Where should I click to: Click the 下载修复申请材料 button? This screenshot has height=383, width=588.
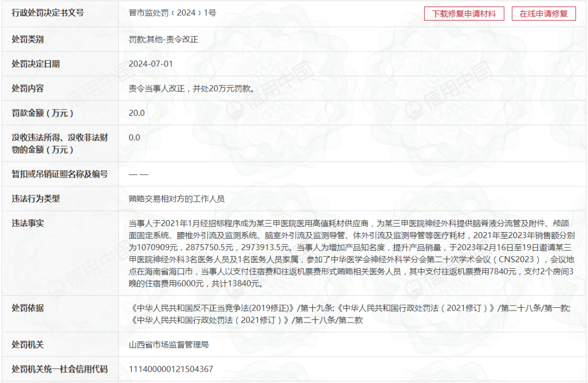point(464,14)
